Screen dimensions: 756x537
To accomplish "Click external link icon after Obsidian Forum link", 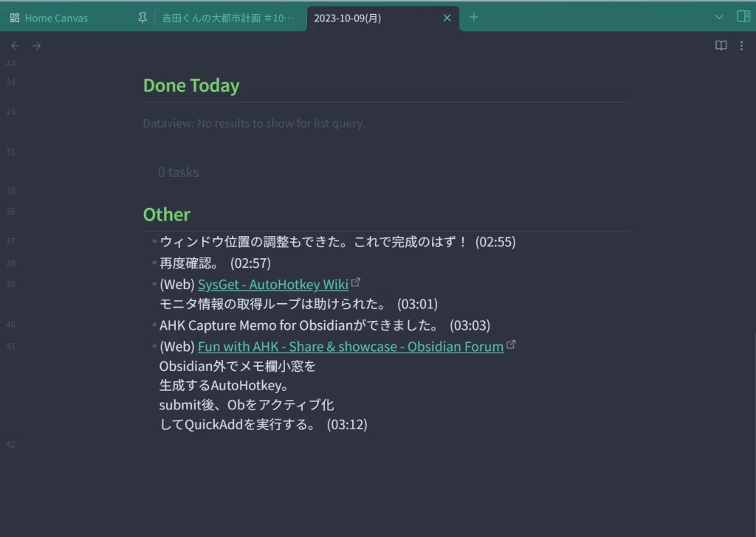I will 511,344.
